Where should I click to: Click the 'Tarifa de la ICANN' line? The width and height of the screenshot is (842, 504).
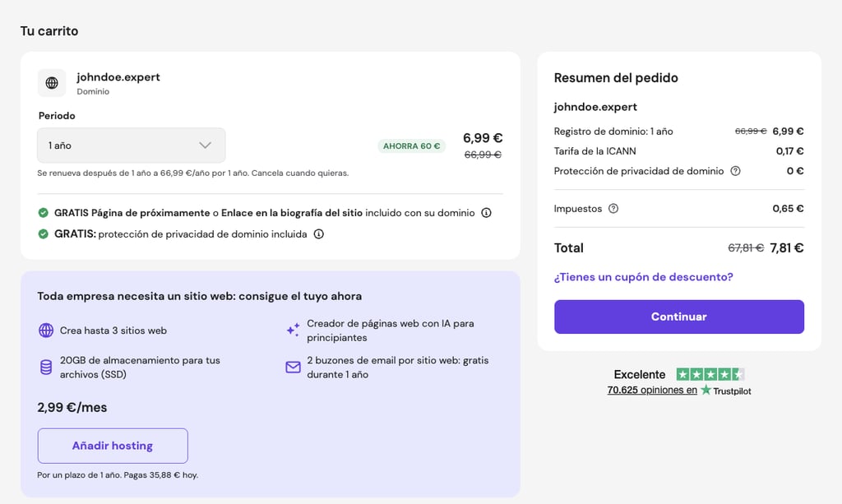coord(595,151)
